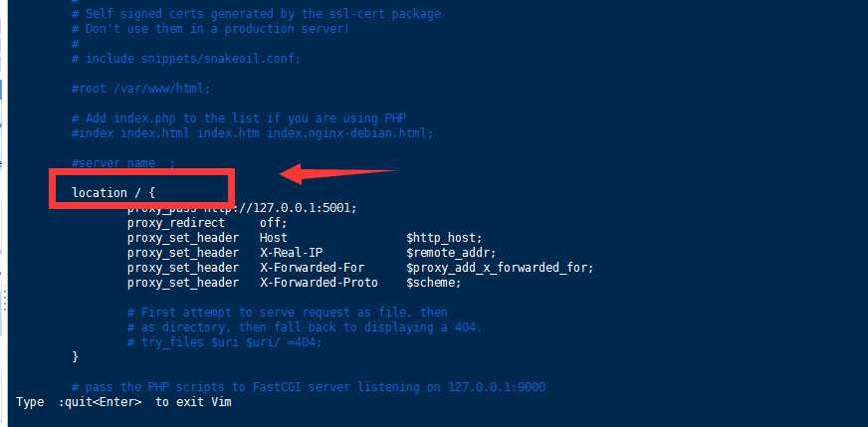Select the $http_host variable text
Screen dimensions: 868x427
(x=444, y=238)
